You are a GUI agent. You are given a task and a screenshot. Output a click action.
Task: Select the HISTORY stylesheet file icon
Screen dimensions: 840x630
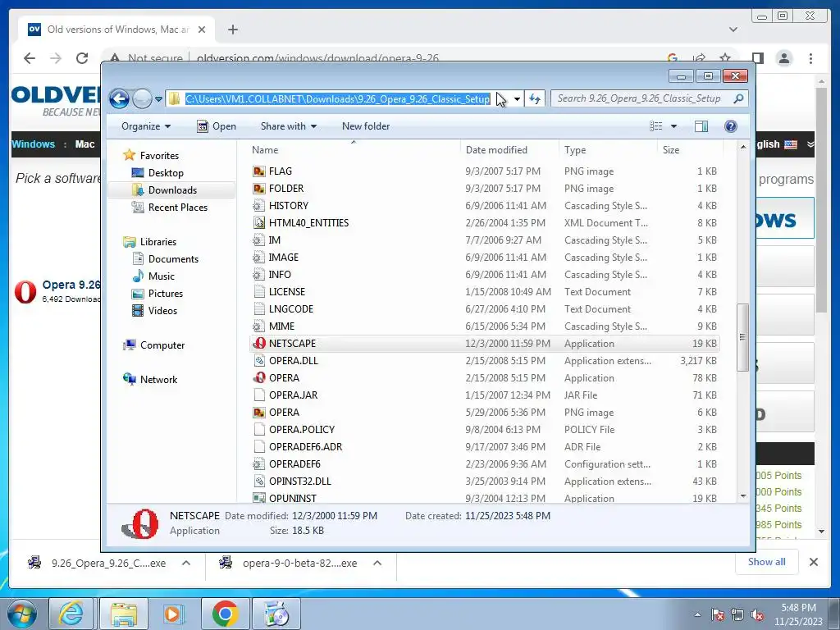(258, 206)
